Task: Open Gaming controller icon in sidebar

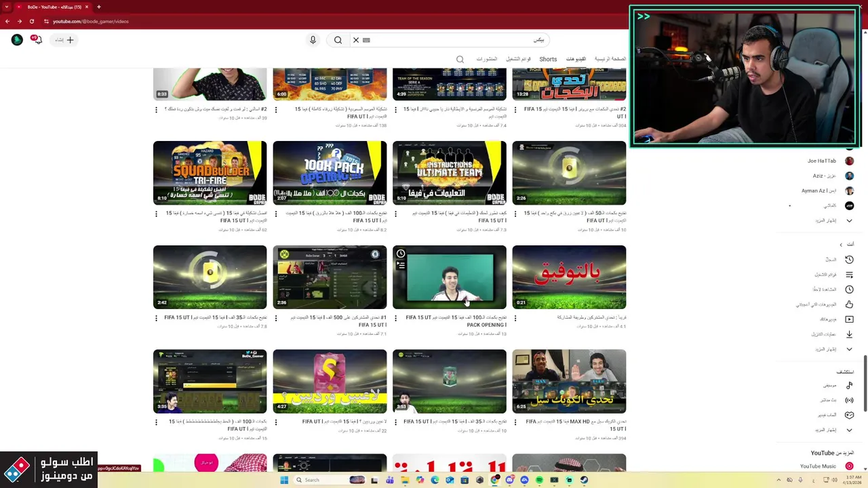Action: coord(849,415)
